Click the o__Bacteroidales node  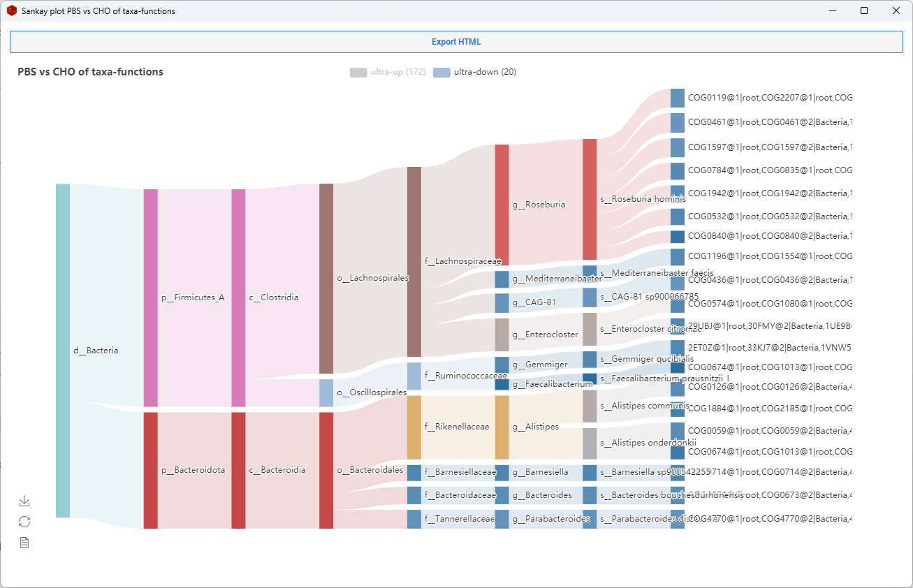coord(326,470)
